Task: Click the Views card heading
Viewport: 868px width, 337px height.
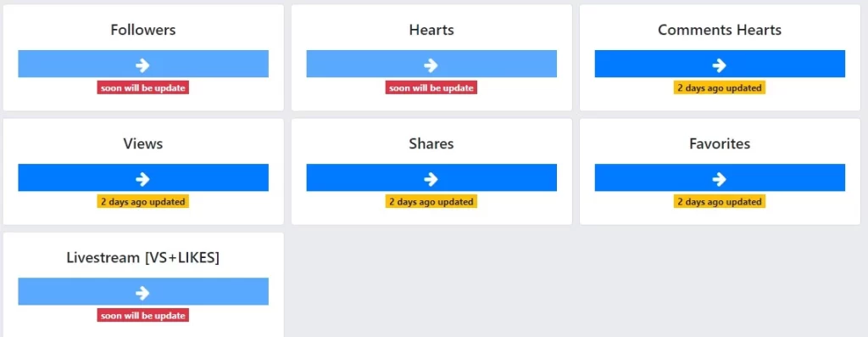Action: (143, 143)
